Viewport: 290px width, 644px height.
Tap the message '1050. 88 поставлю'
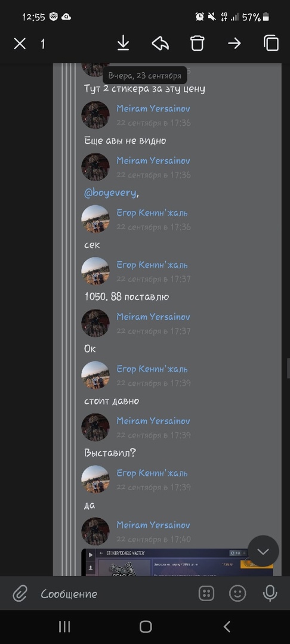127,296
